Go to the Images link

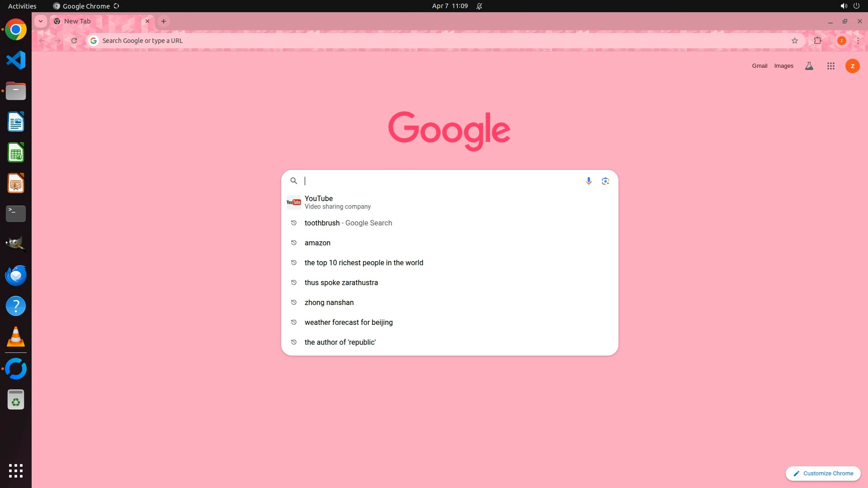[783, 66]
